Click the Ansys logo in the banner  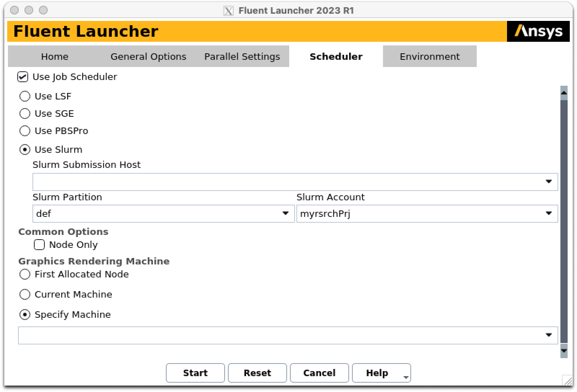(x=538, y=31)
